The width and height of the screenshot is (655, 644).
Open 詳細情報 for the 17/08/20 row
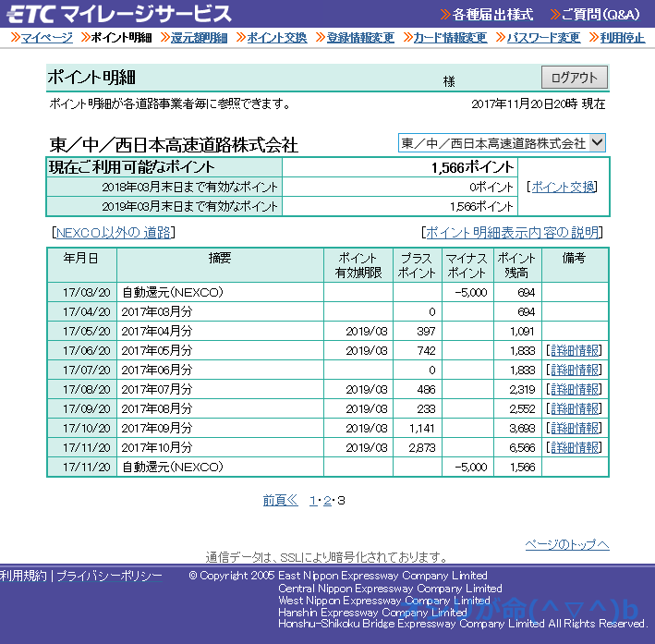coord(575,390)
